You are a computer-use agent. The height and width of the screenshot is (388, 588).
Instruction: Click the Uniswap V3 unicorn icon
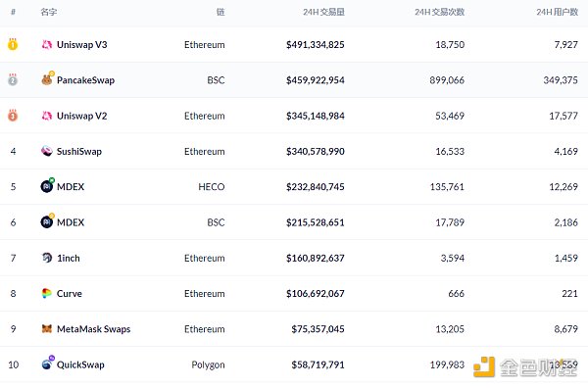point(46,45)
